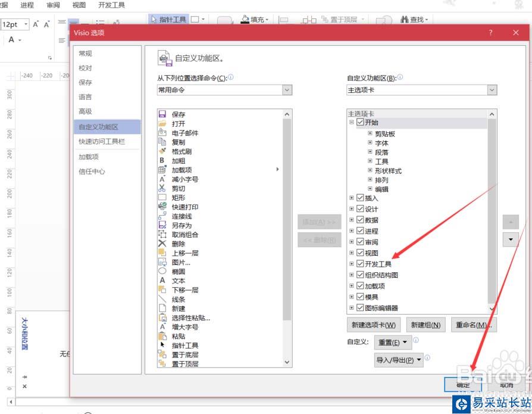Choose the Connector line icon
This screenshot has height=414, width=532.
pos(162,216)
